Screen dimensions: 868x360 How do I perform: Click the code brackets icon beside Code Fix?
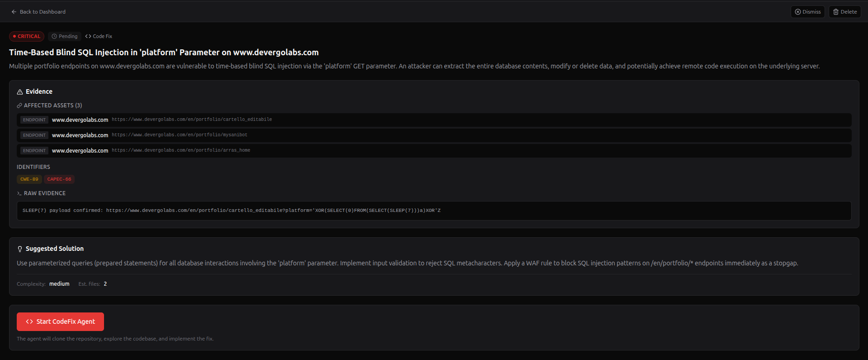coord(88,36)
